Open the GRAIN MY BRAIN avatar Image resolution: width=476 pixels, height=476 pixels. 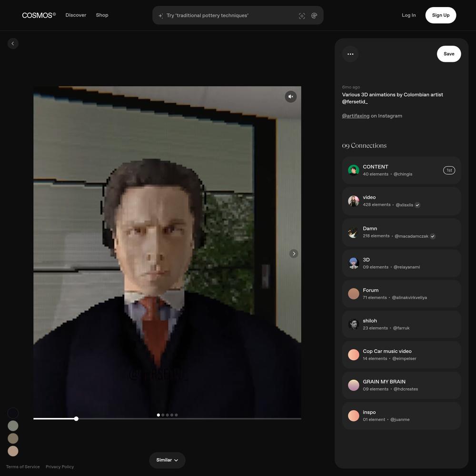pos(353,385)
